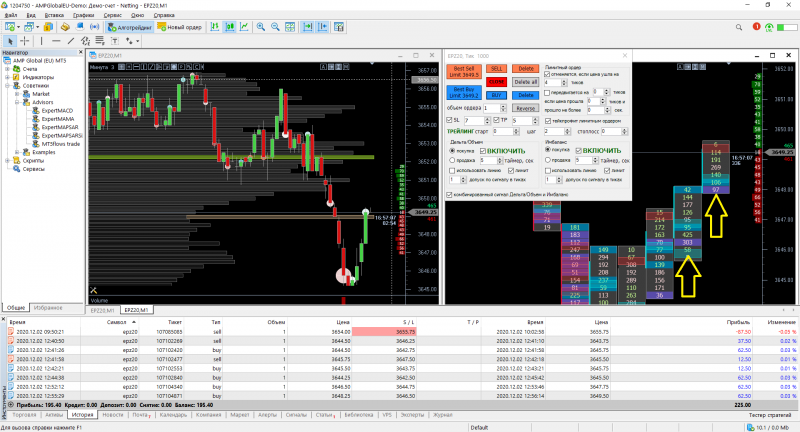The height and width of the screenshot is (432, 800).
Task: Select the cursor arrow tool
Action: [10, 41]
